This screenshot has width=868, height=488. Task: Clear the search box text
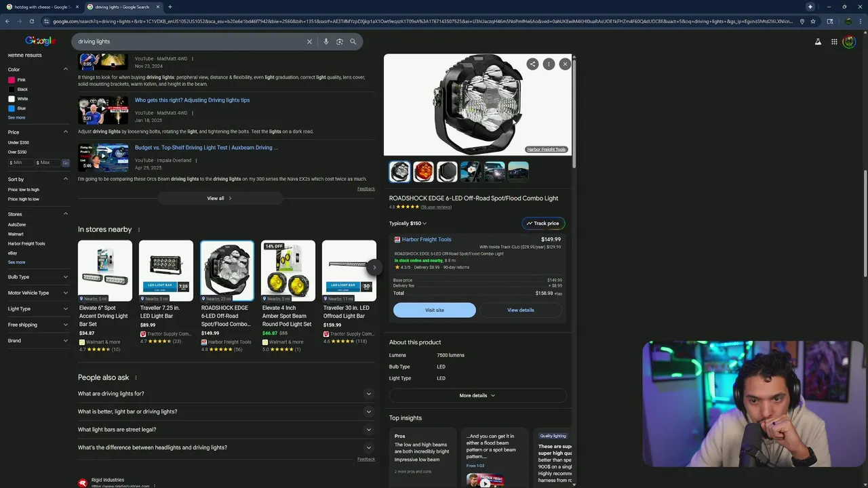[x=309, y=41]
